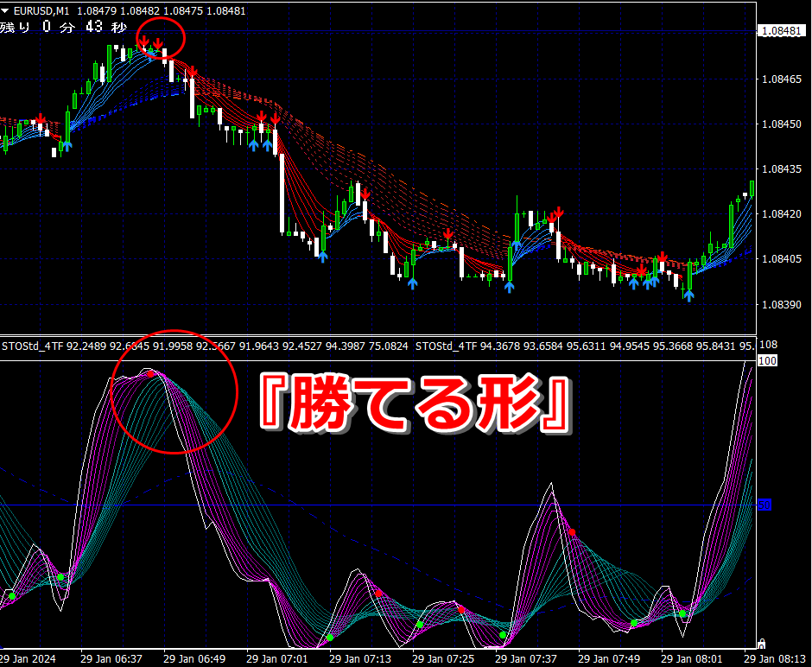Click the 1.08465 price axis label
The image size is (812, 667).
pos(782,79)
